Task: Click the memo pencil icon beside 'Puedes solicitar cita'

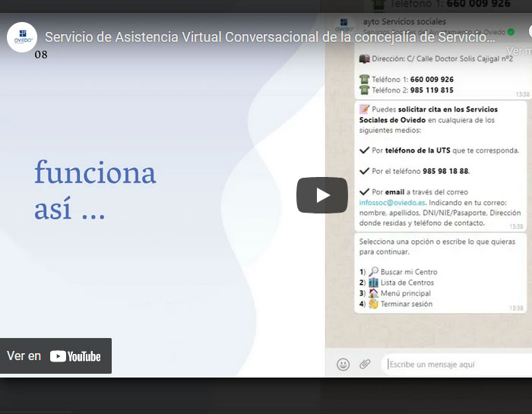Action: point(364,109)
